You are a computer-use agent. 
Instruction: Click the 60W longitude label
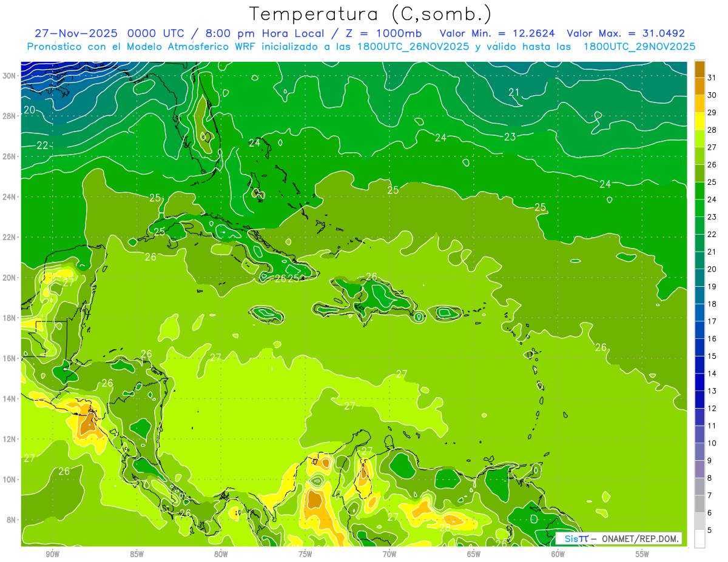(x=558, y=555)
